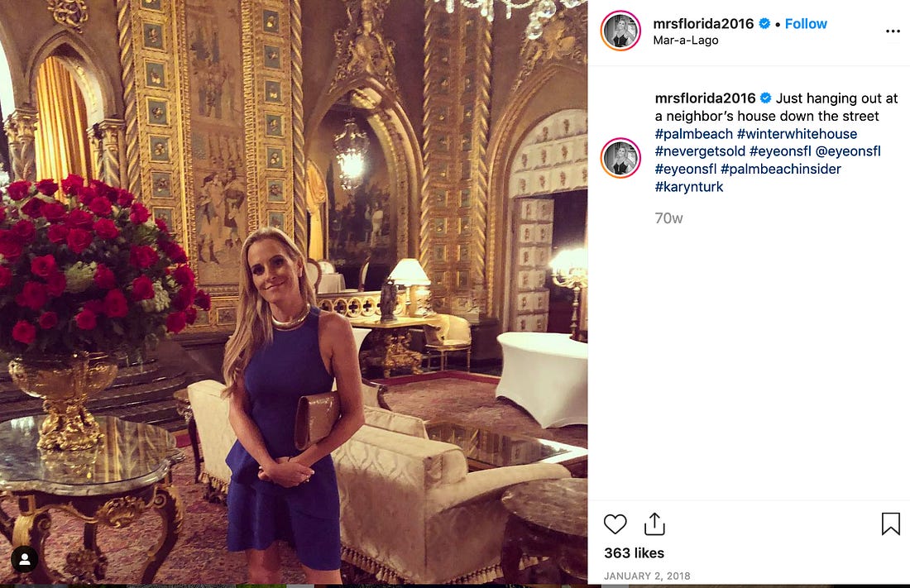This screenshot has width=910, height=588.
Task: Visit the @eyeonsfl mentioned profile
Action: (x=848, y=151)
